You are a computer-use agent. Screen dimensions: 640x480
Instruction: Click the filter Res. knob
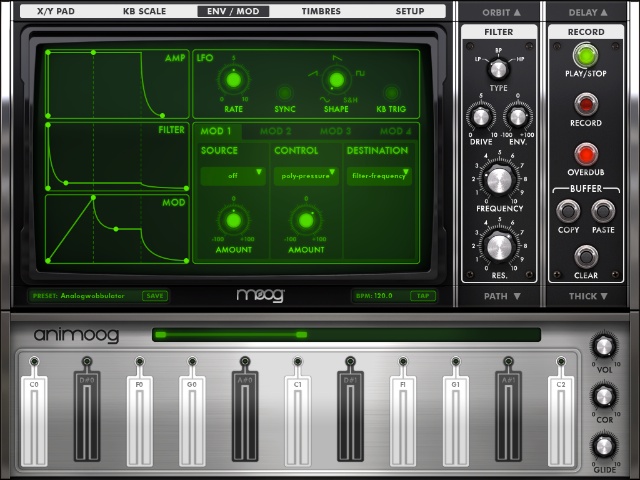click(499, 246)
